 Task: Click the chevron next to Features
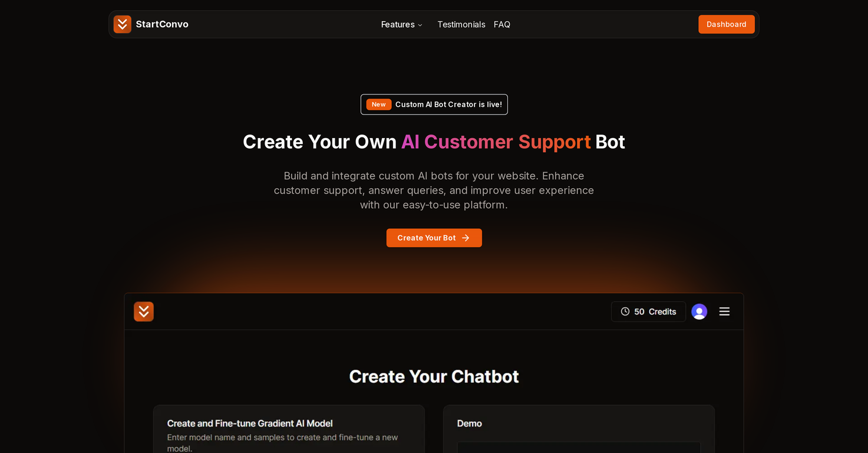[420, 25]
